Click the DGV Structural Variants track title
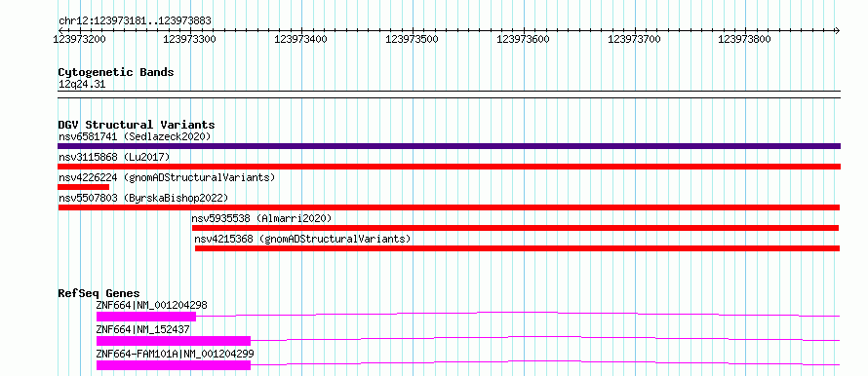Screen dimensions: 868x376 point(137,125)
